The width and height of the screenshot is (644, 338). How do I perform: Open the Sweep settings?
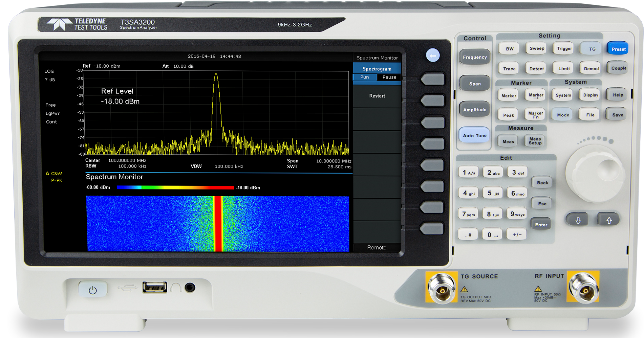click(537, 48)
